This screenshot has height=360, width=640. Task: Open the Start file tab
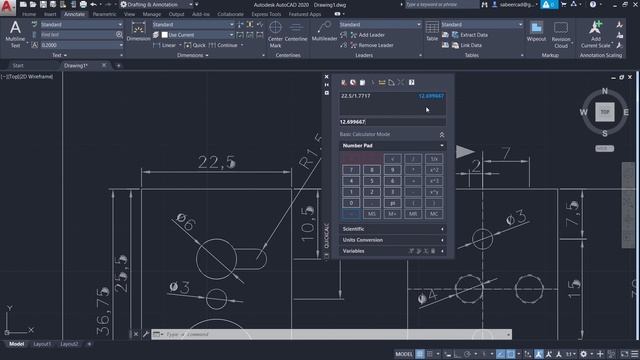click(x=18, y=65)
